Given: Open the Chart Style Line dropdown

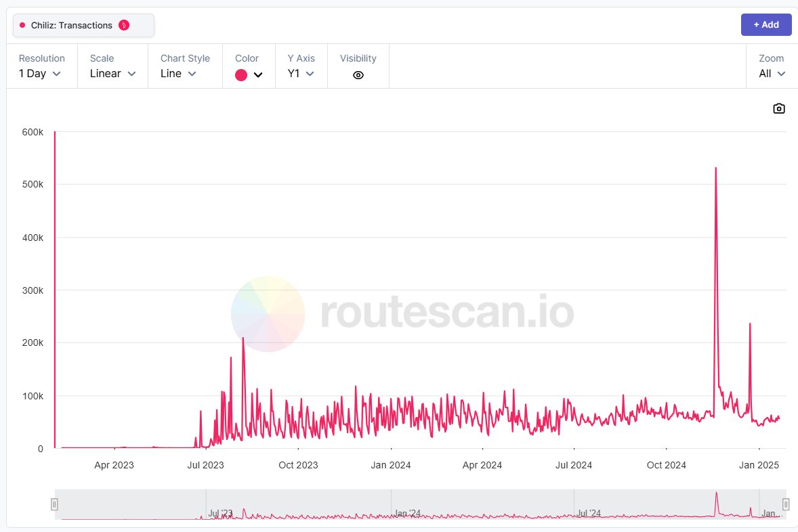Looking at the screenshot, I should [x=178, y=73].
